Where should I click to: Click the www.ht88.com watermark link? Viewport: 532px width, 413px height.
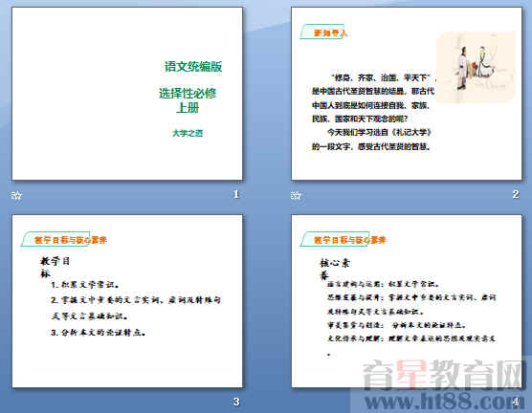(x=444, y=402)
